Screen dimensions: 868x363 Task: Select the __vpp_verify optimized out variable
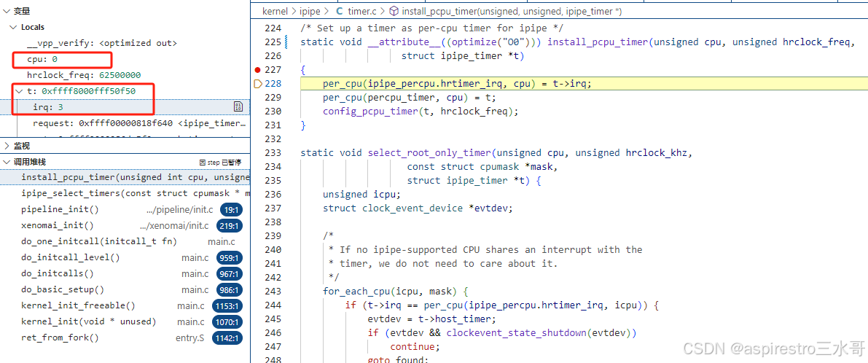[125, 42]
